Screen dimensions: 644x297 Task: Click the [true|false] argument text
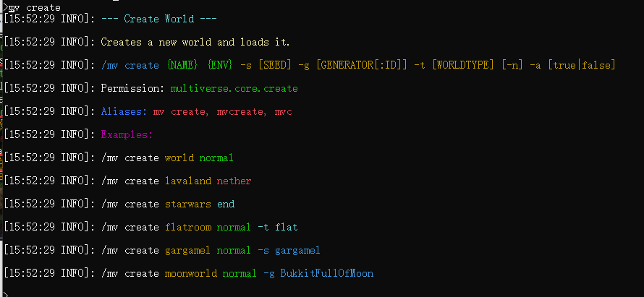(581, 66)
